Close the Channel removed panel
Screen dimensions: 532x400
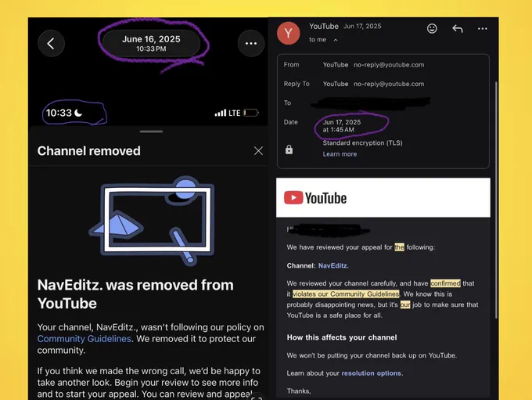click(258, 151)
